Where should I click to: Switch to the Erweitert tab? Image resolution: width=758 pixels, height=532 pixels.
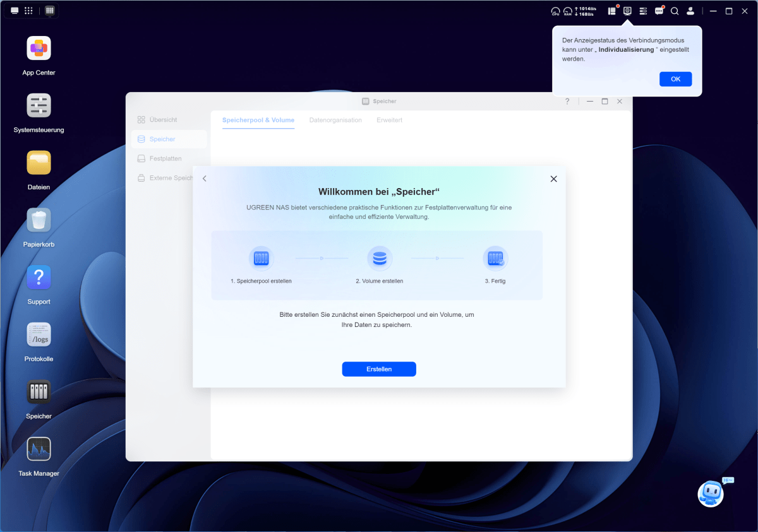(x=389, y=120)
